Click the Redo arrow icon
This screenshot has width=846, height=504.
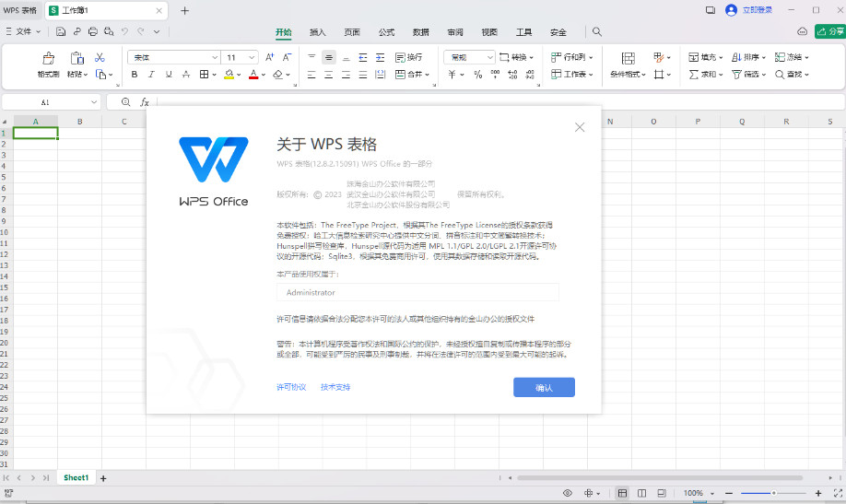click(x=141, y=32)
